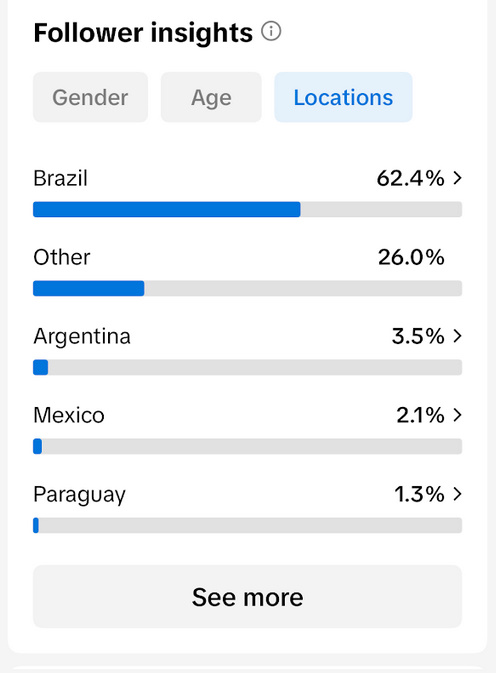Switch to the Gender tab
The height and width of the screenshot is (673, 496).
[91, 97]
